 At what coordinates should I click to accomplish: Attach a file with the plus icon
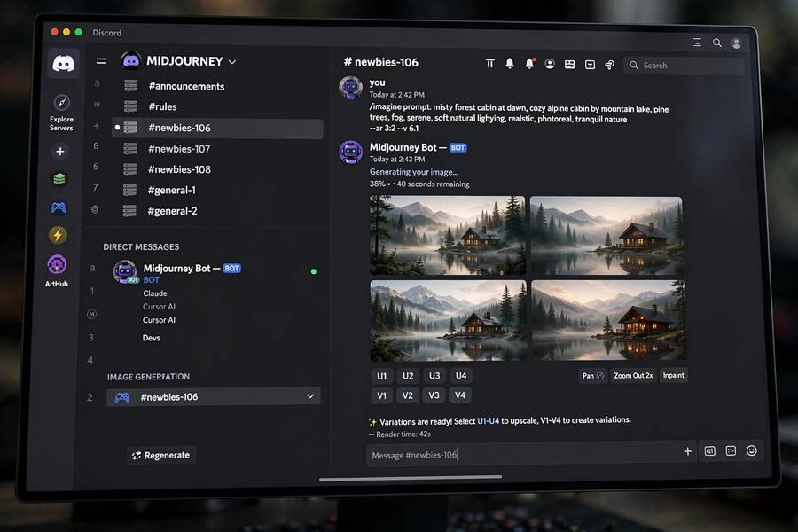(x=687, y=451)
